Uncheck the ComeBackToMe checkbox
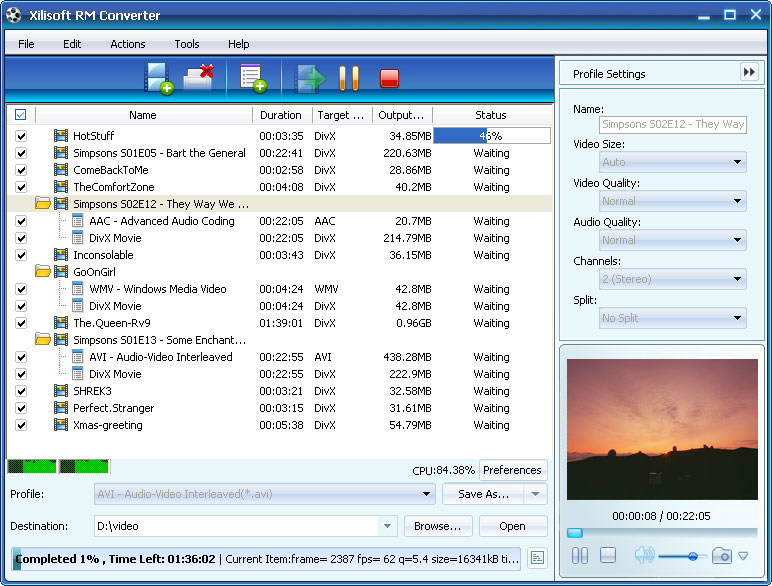This screenshot has width=772, height=586. click(21, 170)
